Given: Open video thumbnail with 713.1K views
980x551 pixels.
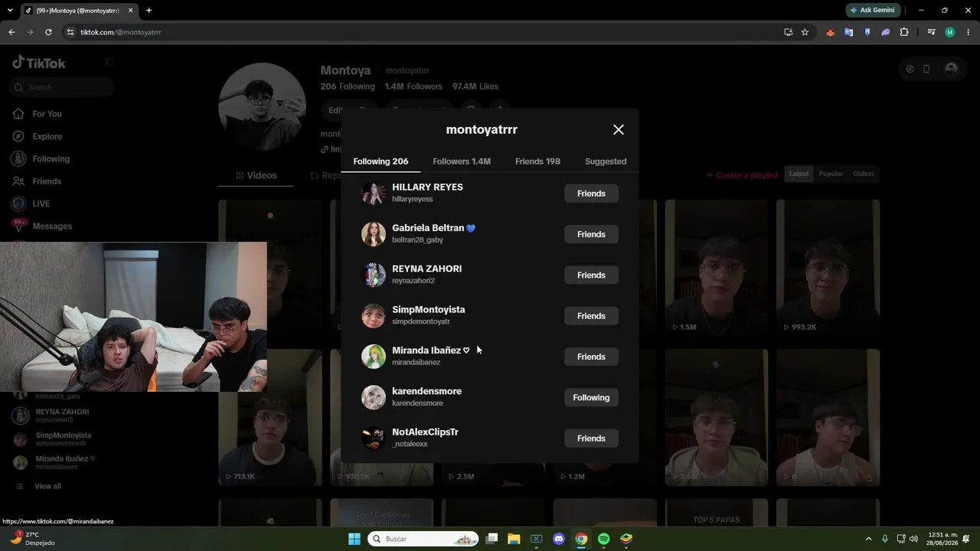Looking at the screenshot, I should coord(270,417).
